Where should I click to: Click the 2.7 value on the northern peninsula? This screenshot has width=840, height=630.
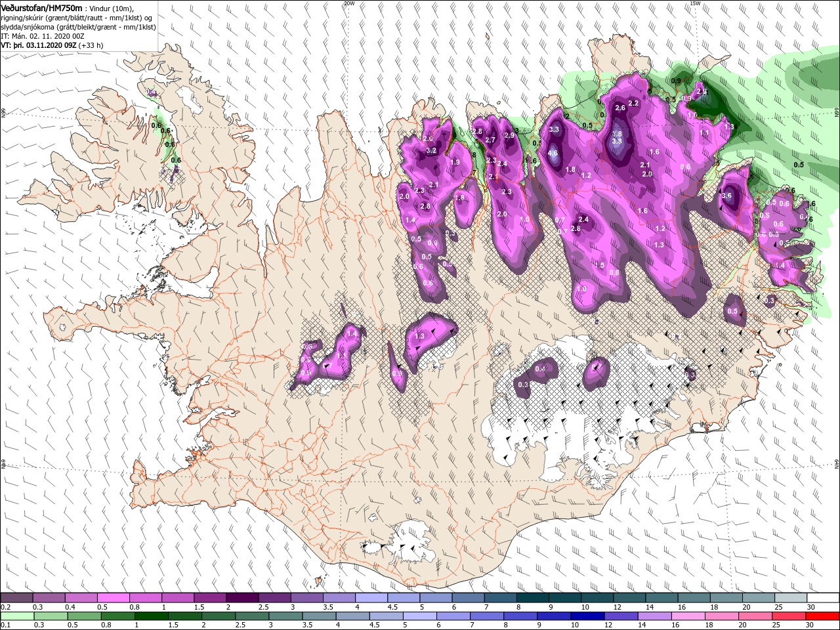tap(490, 140)
